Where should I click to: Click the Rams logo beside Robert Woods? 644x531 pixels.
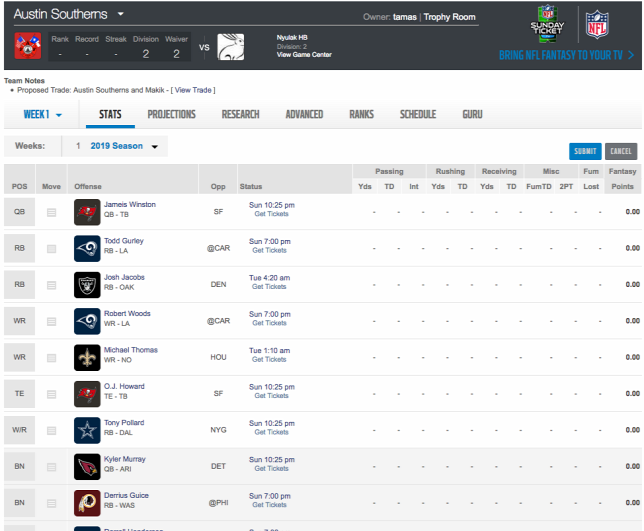tap(87, 321)
